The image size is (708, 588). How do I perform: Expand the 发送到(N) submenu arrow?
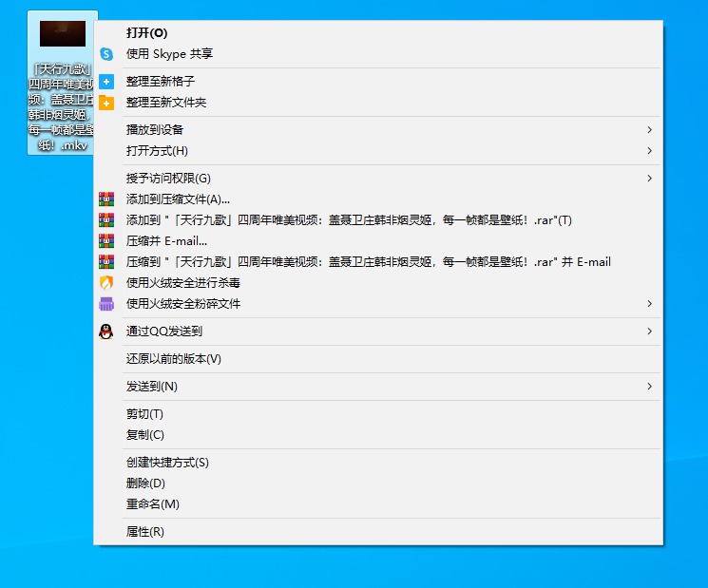pos(649,387)
